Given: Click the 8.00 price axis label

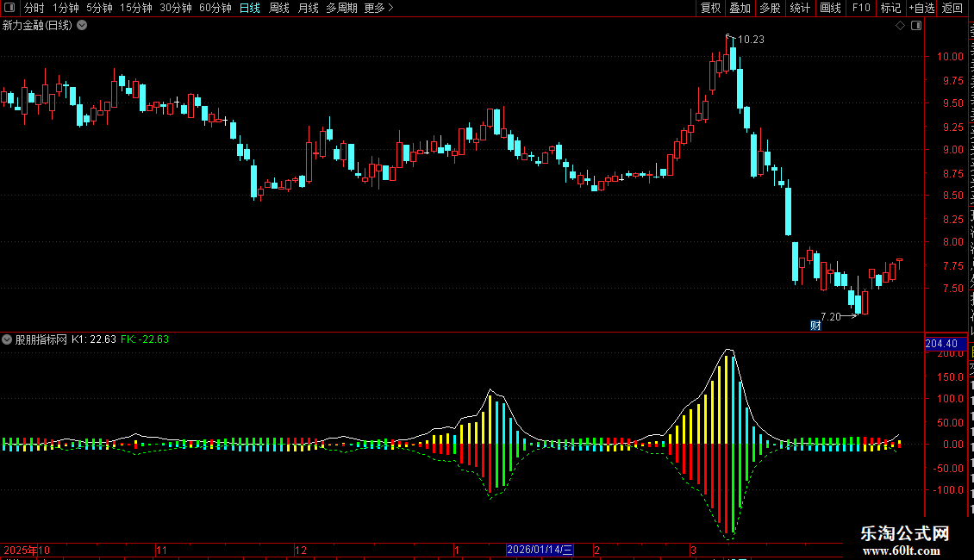Looking at the screenshot, I should tap(952, 242).
